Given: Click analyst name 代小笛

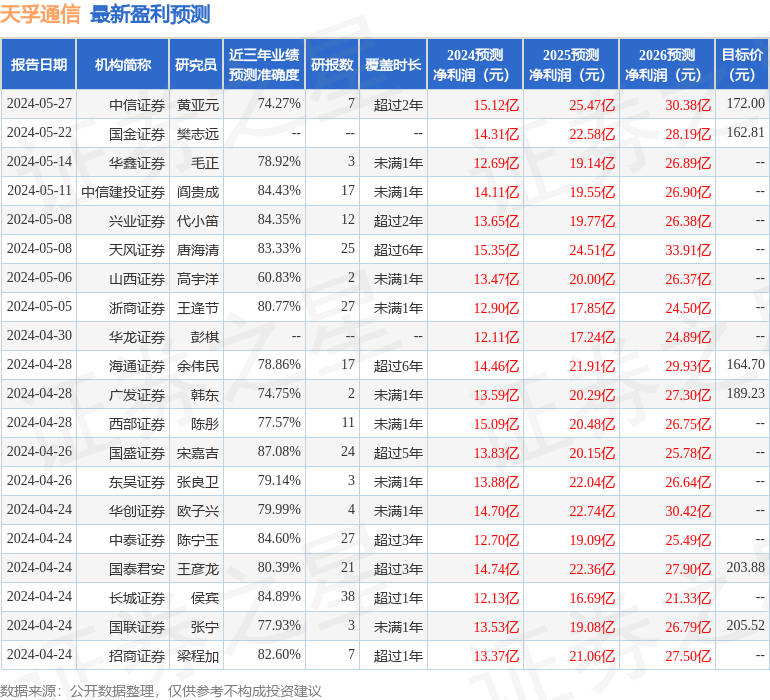Looking at the screenshot, I should pos(198,221).
